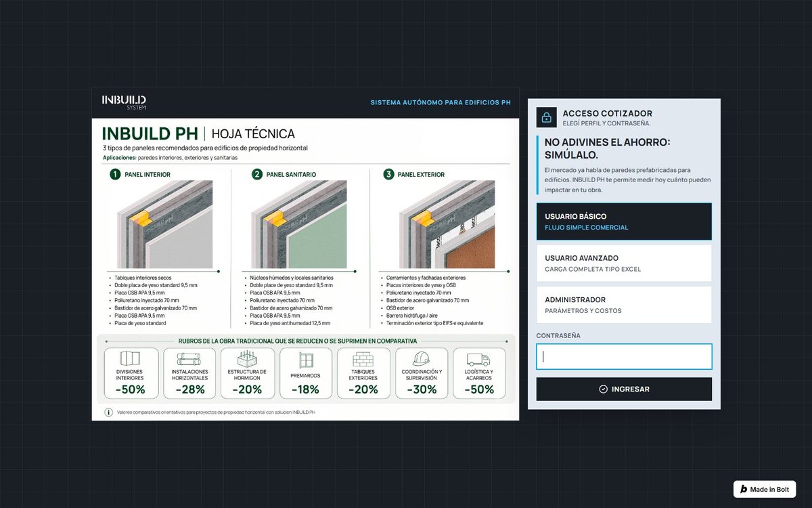
Task: Click the info icon beside Valores comparativos
Action: pyautogui.click(x=108, y=412)
